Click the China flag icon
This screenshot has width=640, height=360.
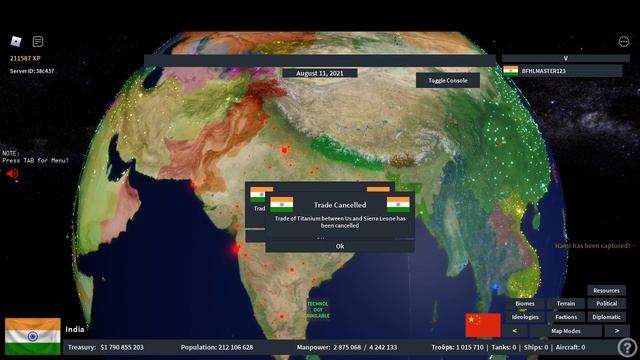tap(483, 325)
